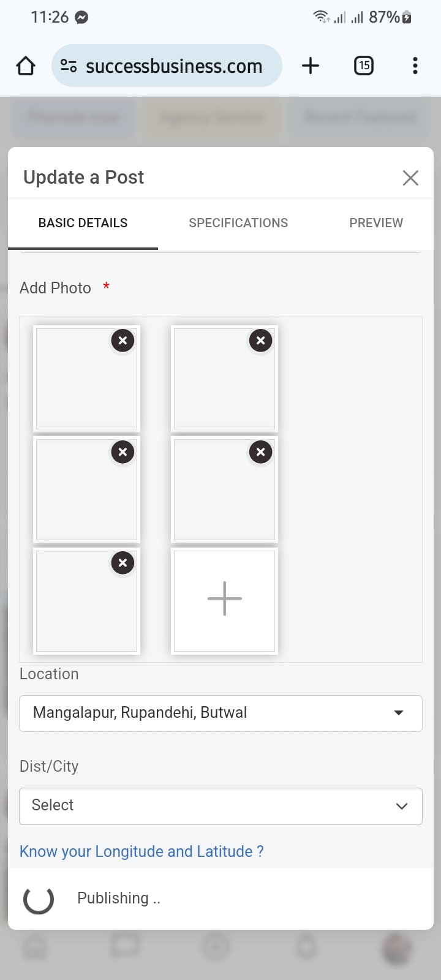This screenshot has width=441, height=980.
Task: Remove the photo in the bottom row
Action: click(123, 563)
